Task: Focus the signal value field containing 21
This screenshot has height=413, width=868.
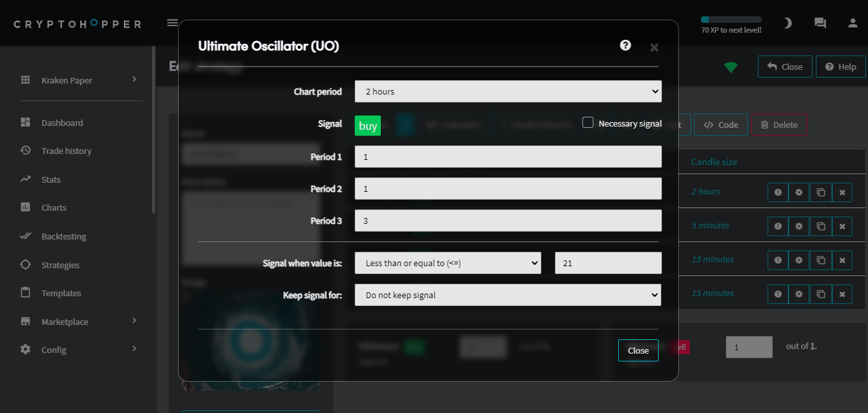Action: (608, 263)
